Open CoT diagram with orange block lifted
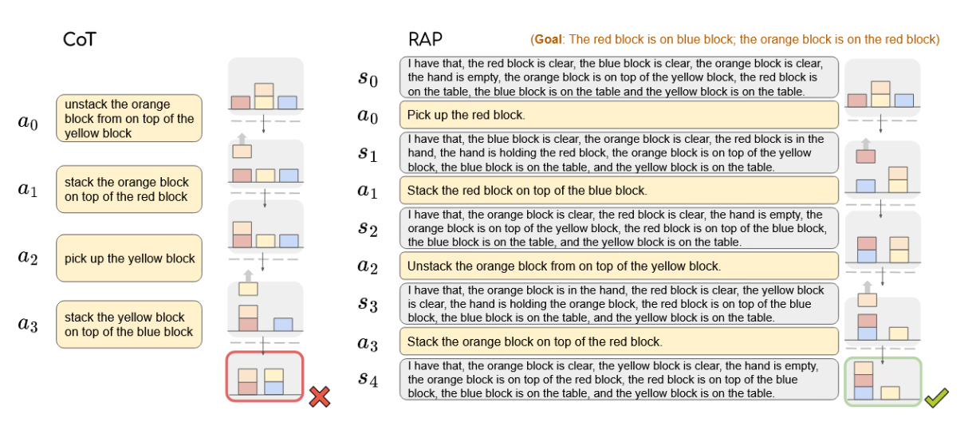 pyautogui.click(x=266, y=164)
